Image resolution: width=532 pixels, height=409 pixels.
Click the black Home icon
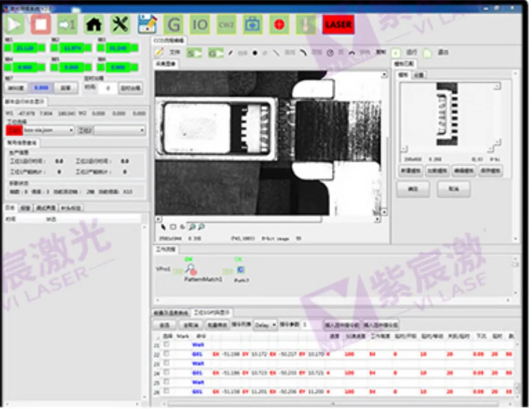click(93, 24)
